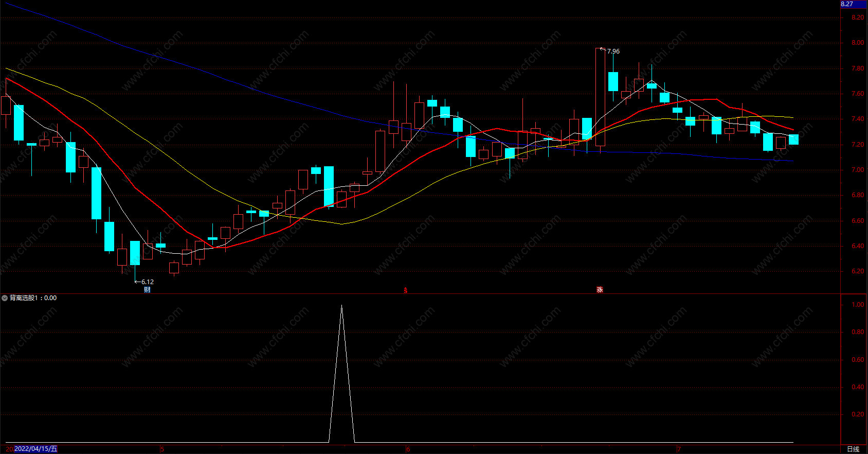This screenshot has height=454, width=868.
Task: Select the 日线 period label
Action: pos(853,449)
